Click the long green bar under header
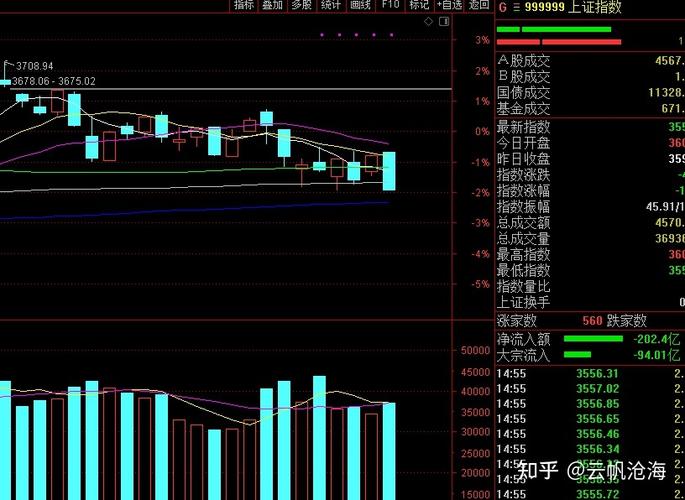This screenshot has height=500, width=685. [566, 29]
